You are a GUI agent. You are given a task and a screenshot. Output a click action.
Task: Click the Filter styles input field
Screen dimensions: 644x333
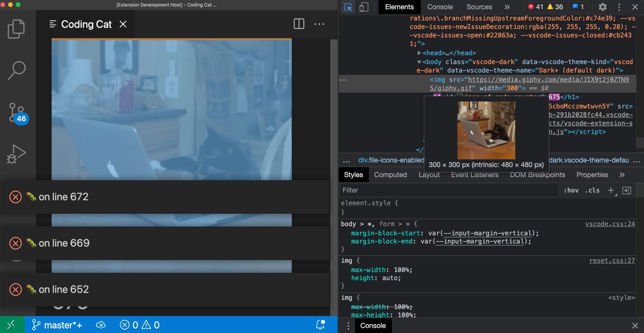(x=449, y=190)
